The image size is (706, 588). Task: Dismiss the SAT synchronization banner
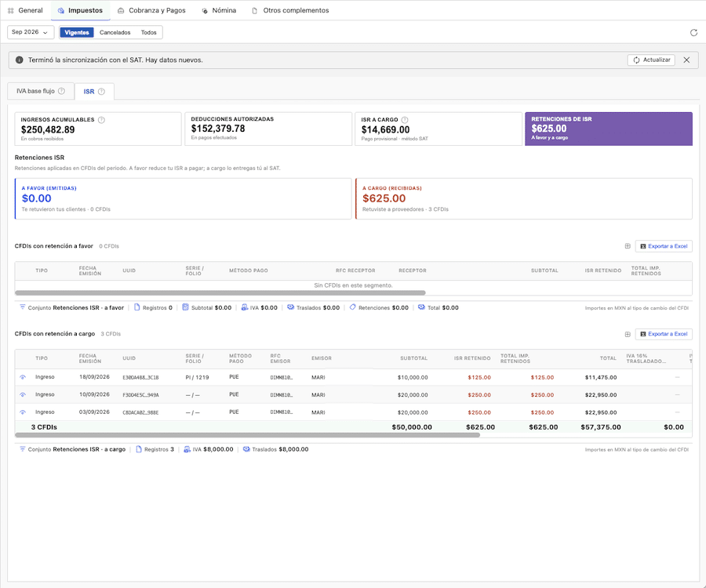[686, 60]
